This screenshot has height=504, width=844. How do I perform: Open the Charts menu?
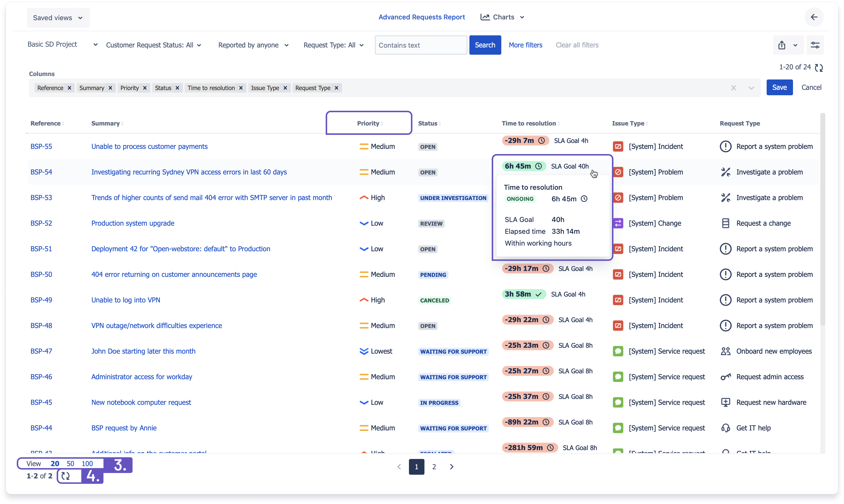(x=502, y=17)
